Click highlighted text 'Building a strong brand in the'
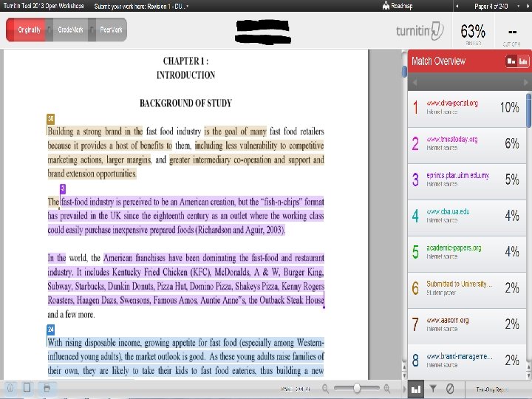532x399 pixels. [x=95, y=132]
